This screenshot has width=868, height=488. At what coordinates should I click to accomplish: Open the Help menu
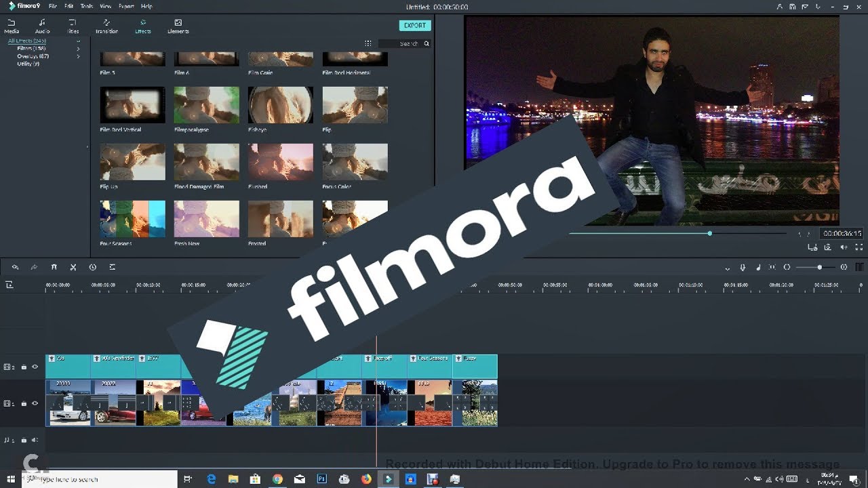point(146,6)
